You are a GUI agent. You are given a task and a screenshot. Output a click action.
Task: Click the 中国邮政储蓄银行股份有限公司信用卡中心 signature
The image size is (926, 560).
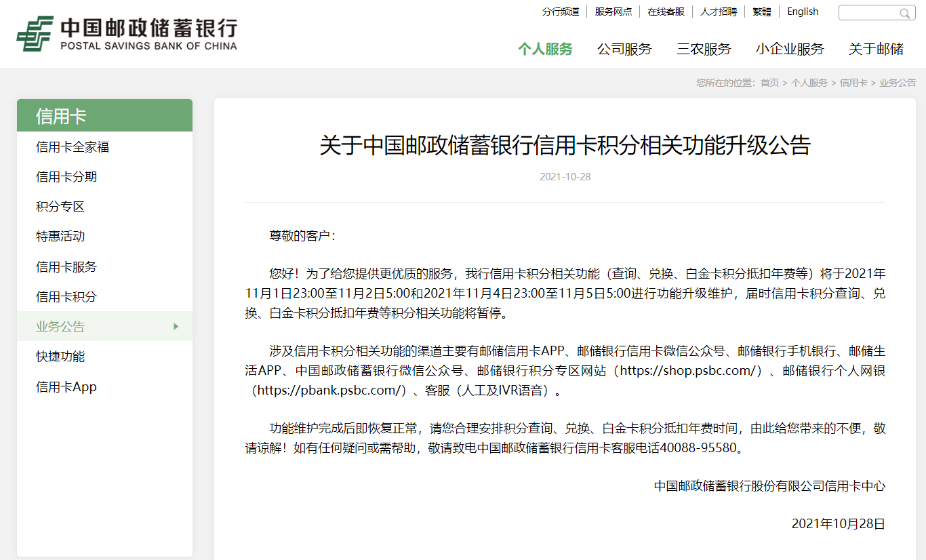[769, 486]
